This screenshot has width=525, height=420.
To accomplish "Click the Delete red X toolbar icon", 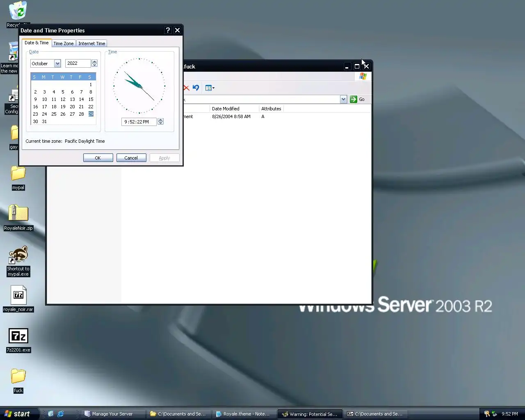I will 186,88.
